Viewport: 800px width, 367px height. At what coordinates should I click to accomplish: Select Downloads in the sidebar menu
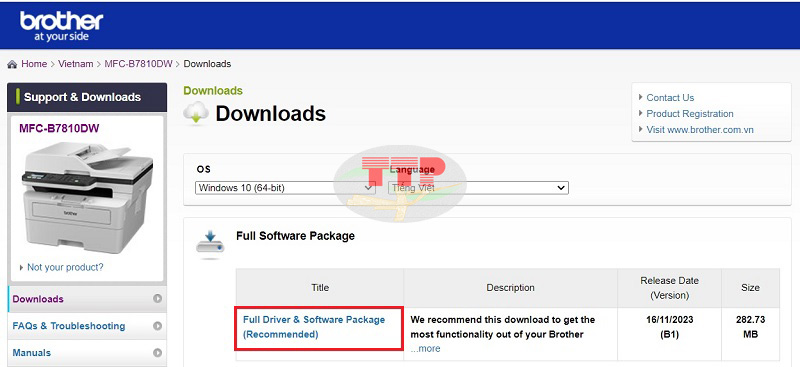[x=87, y=299]
